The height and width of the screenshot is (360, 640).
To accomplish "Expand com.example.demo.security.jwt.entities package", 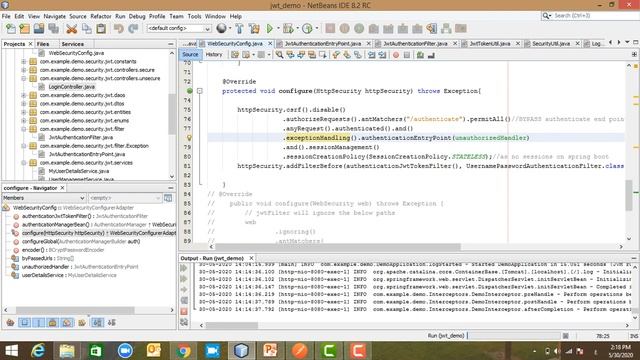I will coord(24,112).
